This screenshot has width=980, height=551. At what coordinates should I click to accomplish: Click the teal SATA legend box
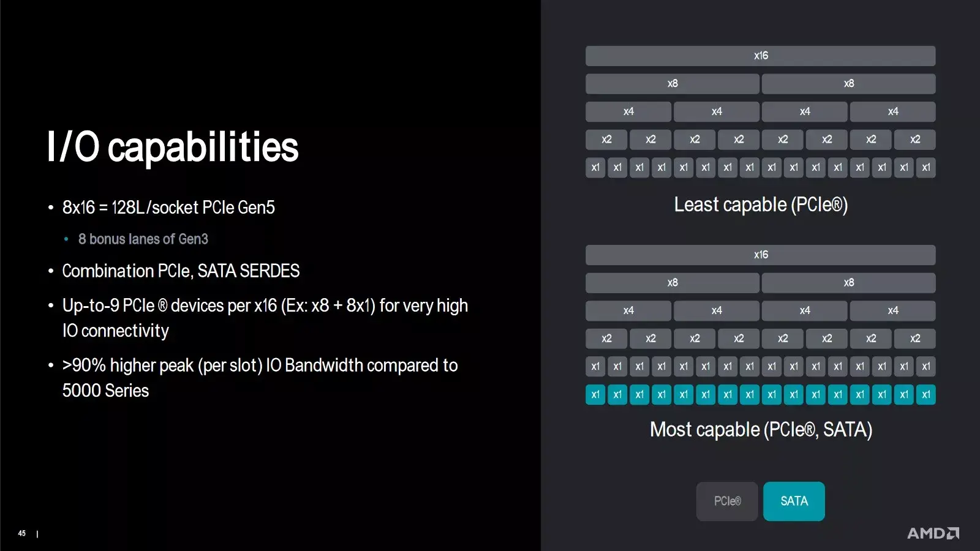pos(794,501)
